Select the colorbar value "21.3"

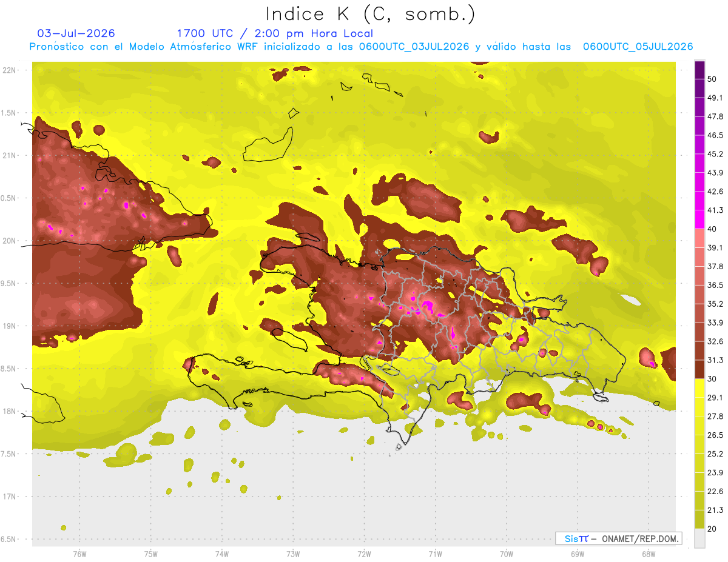716,510
